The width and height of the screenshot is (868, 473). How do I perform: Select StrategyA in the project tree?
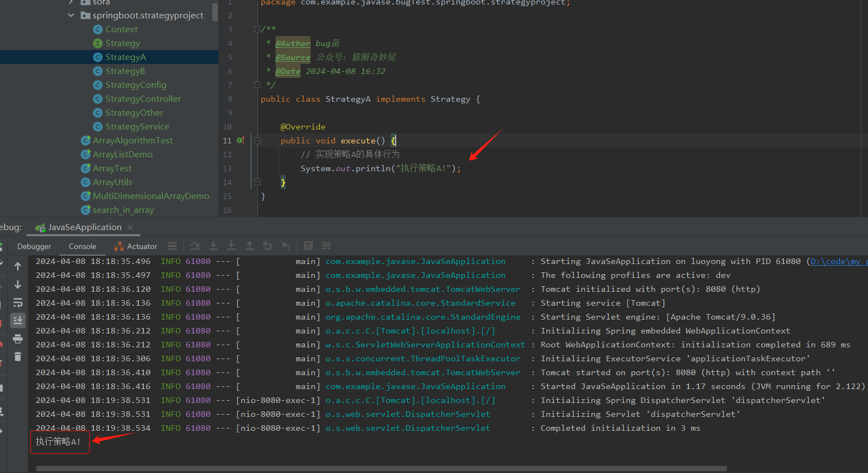click(126, 57)
